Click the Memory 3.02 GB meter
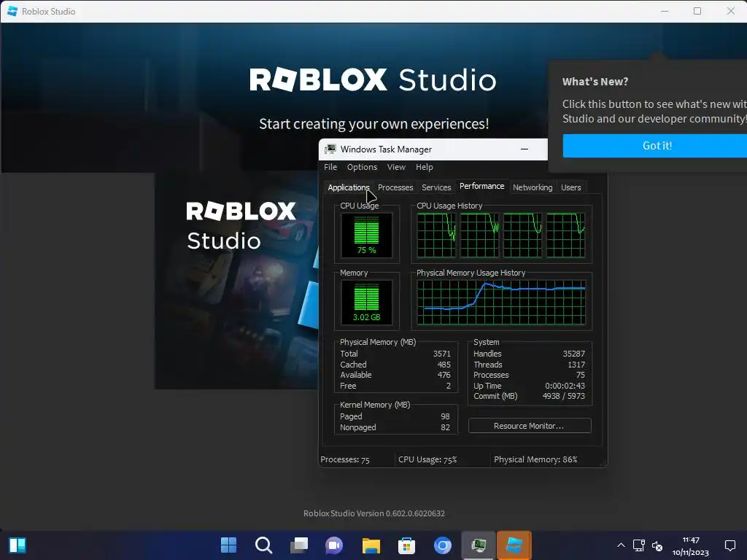The height and width of the screenshot is (560, 747). (x=366, y=302)
